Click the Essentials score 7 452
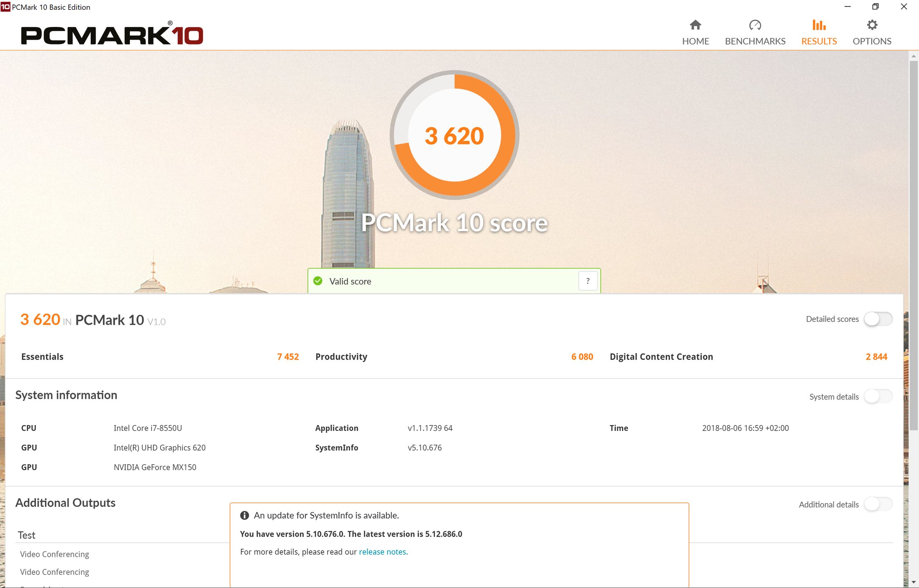Image resolution: width=919 pixels, height=588 pixels. pos(288,356)
